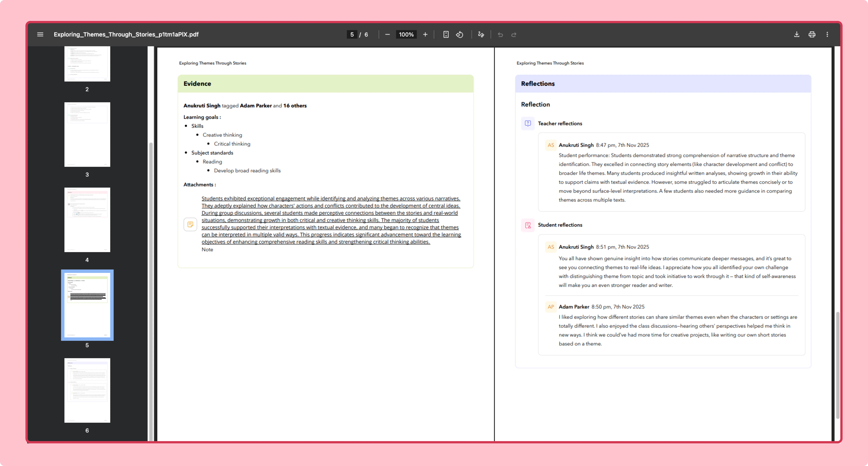Viewport: 868px width, 466px height.
Task: Click the Reflections section header
Action: (663, 84)
